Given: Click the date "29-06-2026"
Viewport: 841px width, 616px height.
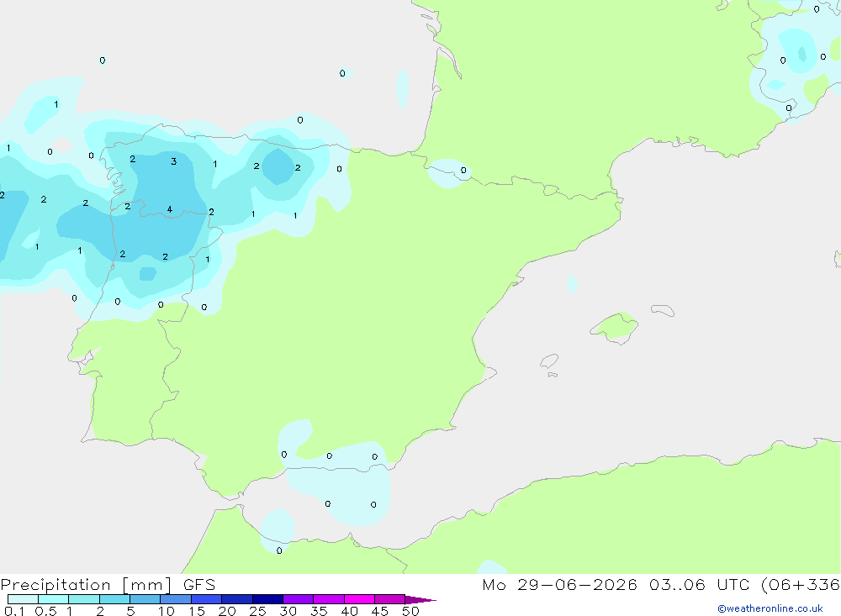Looking at the screenshot, I should click(577, 585).
